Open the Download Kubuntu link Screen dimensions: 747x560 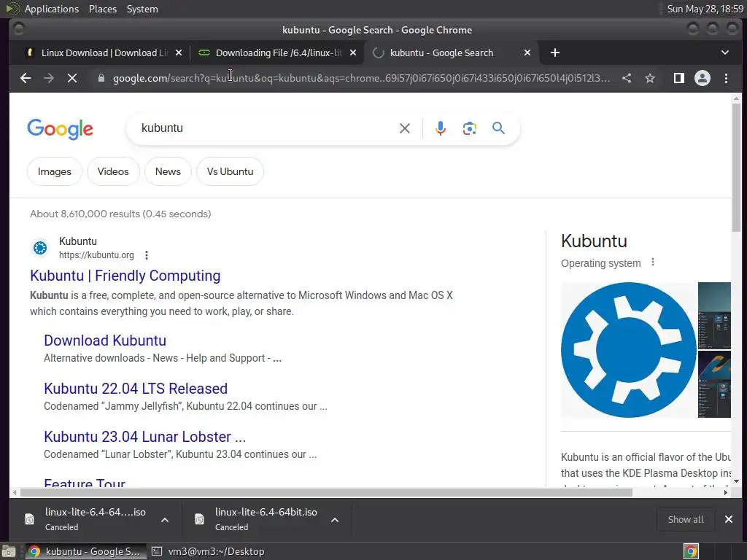(x=105, y=341)
